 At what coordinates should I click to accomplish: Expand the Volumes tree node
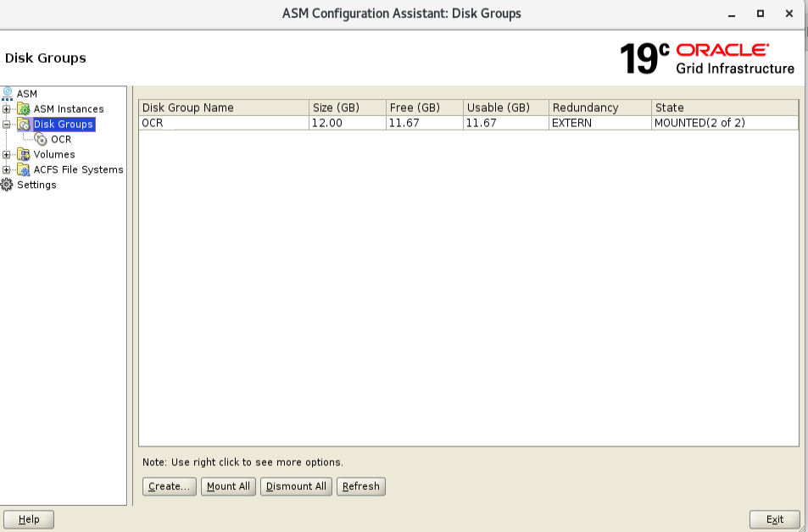6,154
